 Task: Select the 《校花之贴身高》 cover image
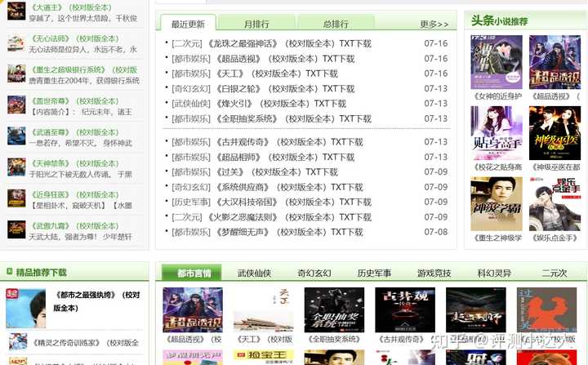pyautogui.click(x=497, y=133)
